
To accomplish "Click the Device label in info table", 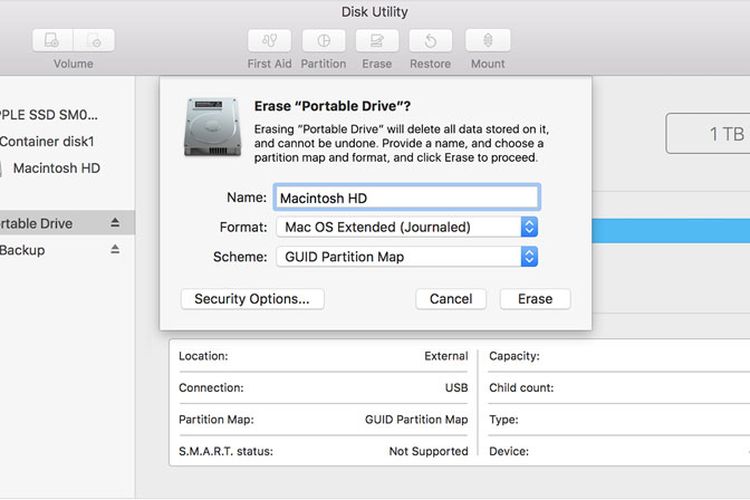I will click(509, 451).
